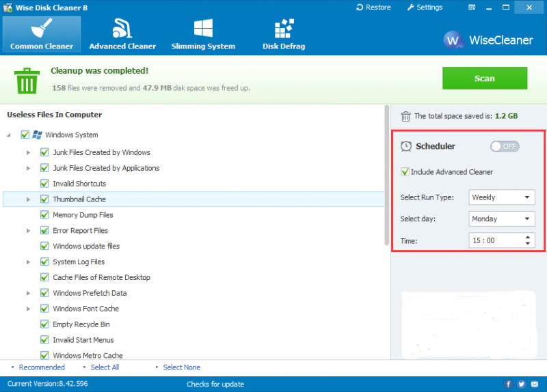The image size is (547, 392).
Task: Click the trash icon beside total space saved
Action: click(x=405, y=116)
